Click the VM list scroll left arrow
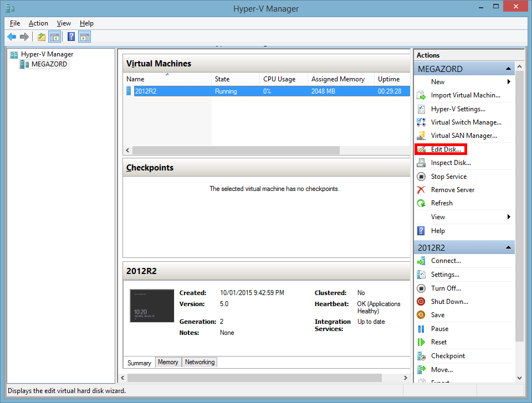This screenshot has height=403, width=532. [x=127, y=150]
